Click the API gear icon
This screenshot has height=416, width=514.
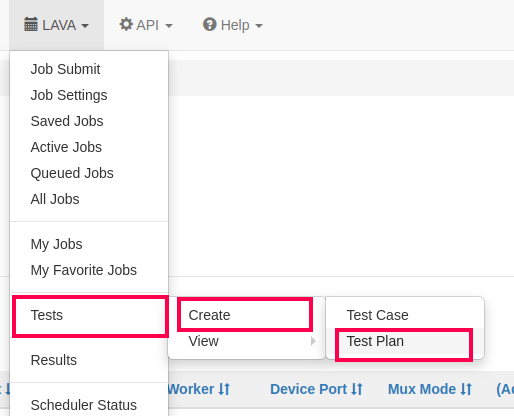[x=126, y=24]
